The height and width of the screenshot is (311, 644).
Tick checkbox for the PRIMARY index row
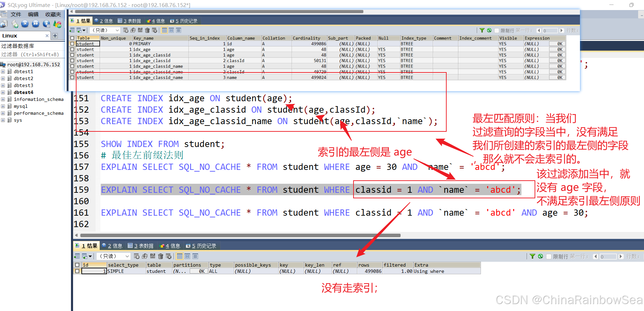click(72, 44)
